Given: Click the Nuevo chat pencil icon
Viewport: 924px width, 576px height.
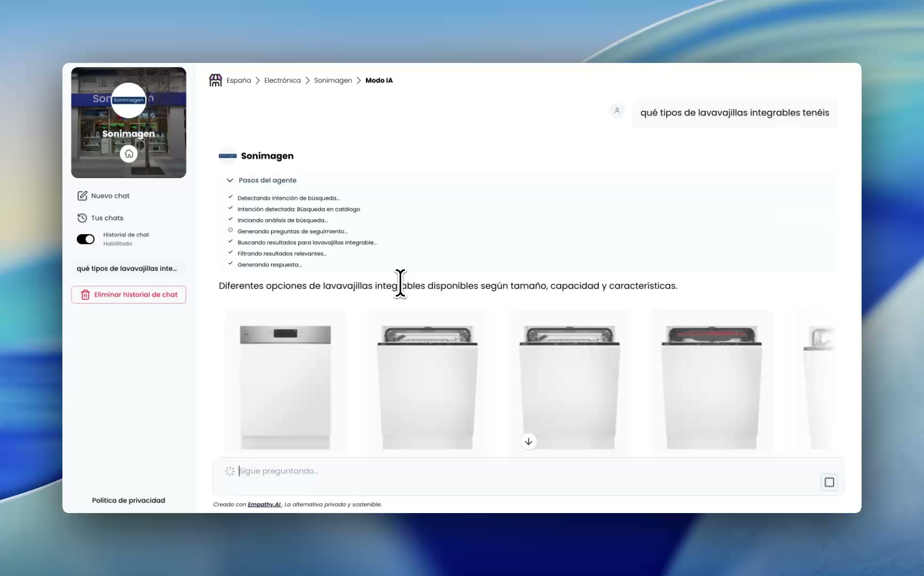Looking at the screenshot, I should pos(82,196).
